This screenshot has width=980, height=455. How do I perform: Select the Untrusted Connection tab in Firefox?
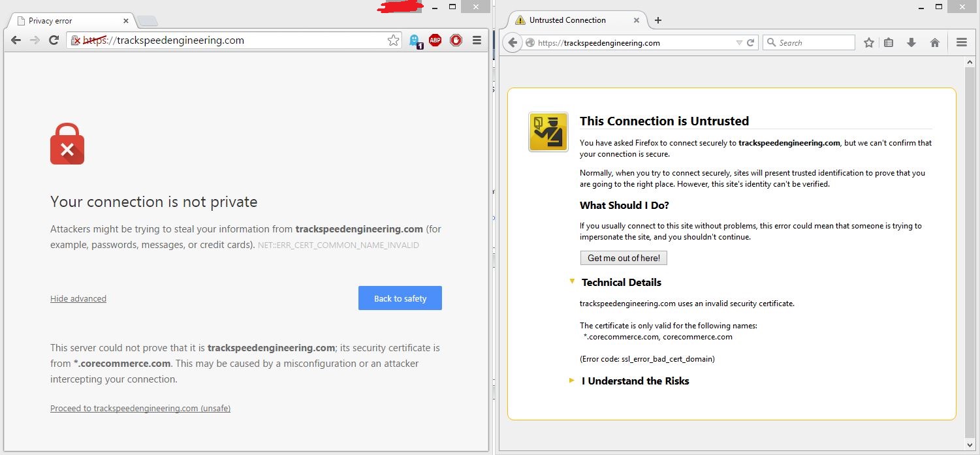pyautogui.click(x=578, y=20)
